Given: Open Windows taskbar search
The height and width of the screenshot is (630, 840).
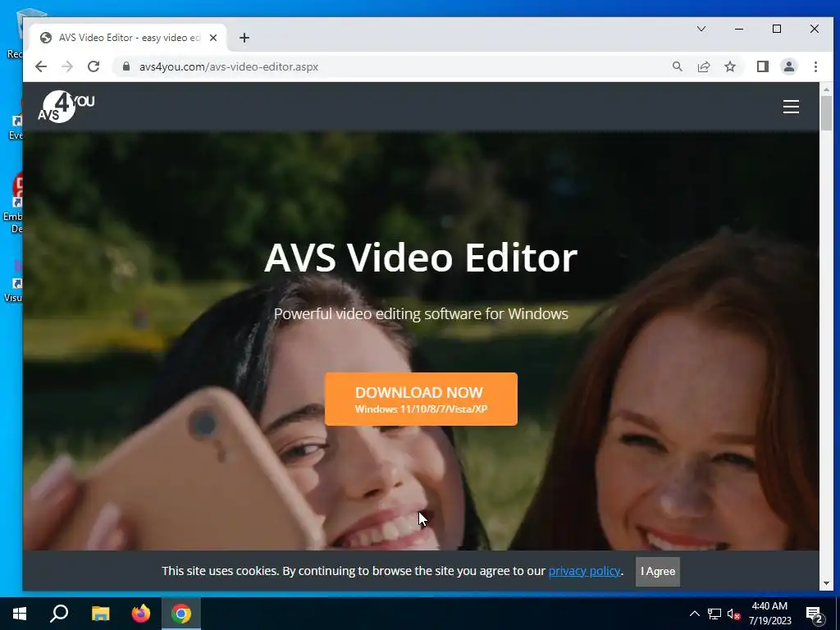Looking at the screenshot, I should (59, 614).
